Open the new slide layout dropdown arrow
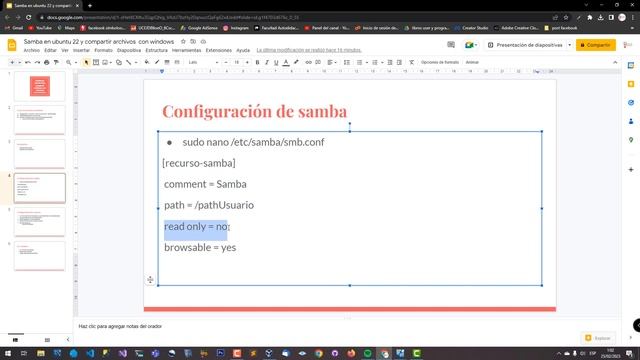 coord(19,62)
